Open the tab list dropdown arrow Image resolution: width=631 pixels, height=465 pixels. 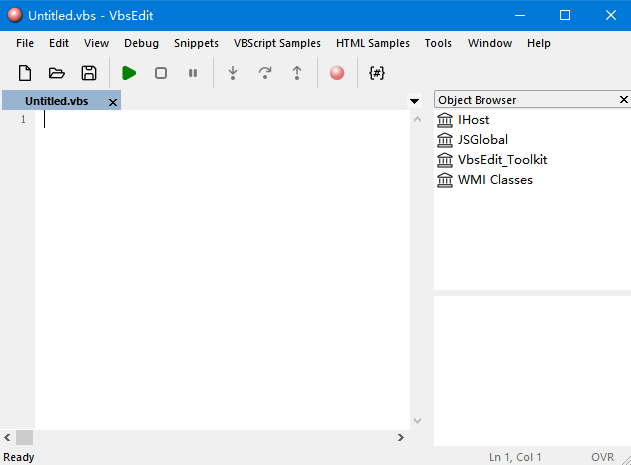[414, 101]
